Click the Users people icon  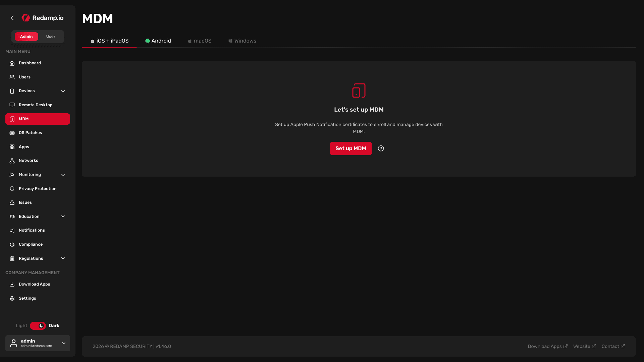(x=12, y=77)
